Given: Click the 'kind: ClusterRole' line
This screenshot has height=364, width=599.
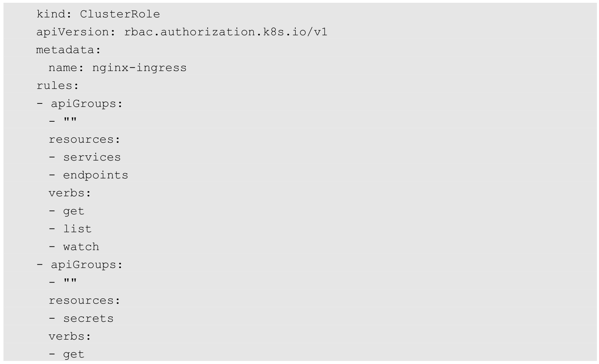Looking at the screenshot, I should point(98,14).
